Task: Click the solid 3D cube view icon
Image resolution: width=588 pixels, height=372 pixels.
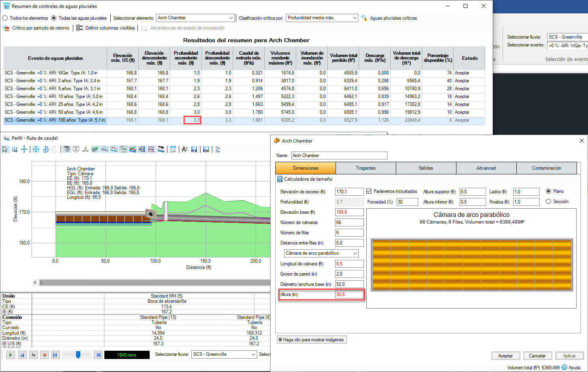Action: pos(67,149)
